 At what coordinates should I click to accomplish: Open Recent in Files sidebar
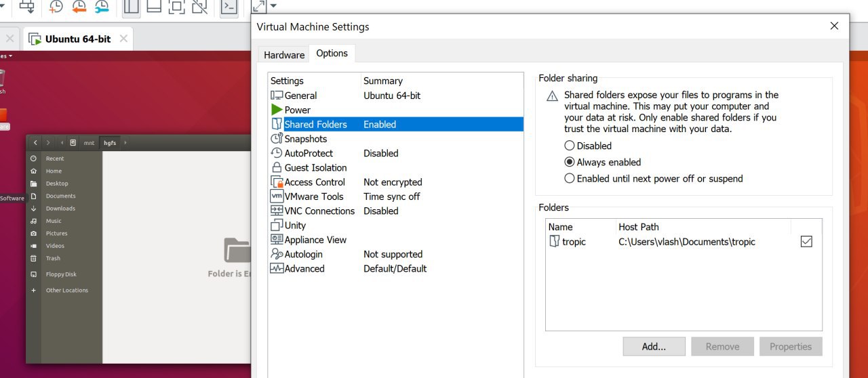pyautogui.click(x=64, y=159)
